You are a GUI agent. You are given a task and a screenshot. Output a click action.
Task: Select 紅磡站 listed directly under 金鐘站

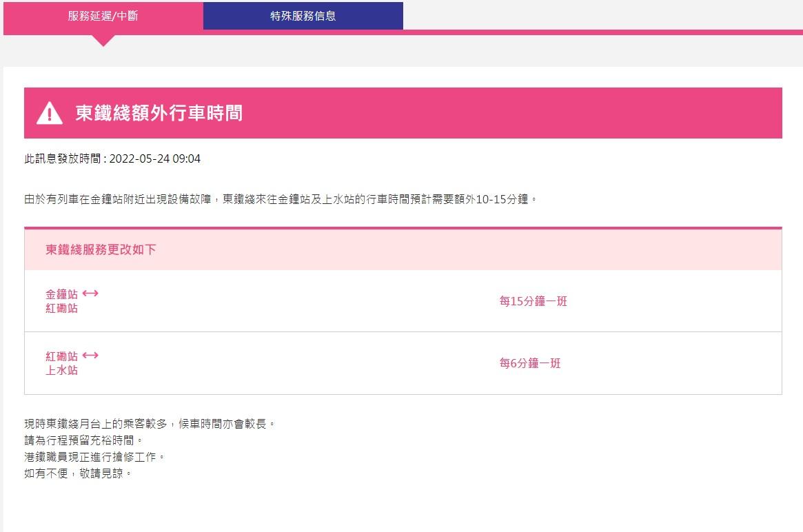[x=61, y=308]
